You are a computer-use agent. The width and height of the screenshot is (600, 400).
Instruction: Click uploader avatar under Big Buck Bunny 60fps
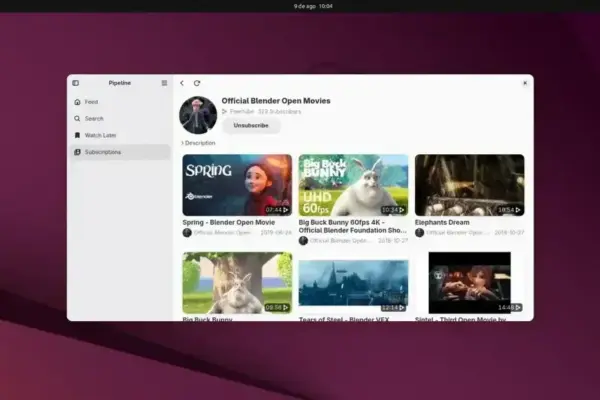[x=303, y=240]
